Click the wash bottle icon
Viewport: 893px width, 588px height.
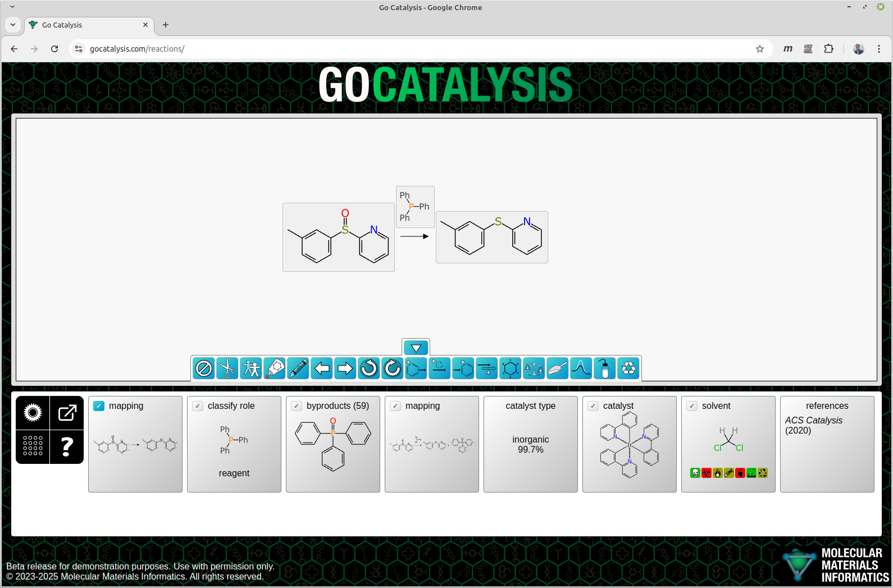(605, 368)
